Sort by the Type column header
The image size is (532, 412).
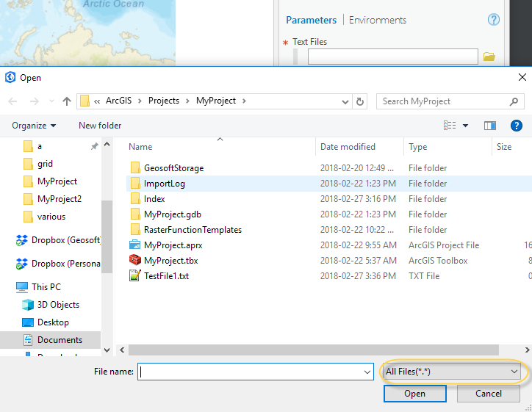click(x=417, y=147)
